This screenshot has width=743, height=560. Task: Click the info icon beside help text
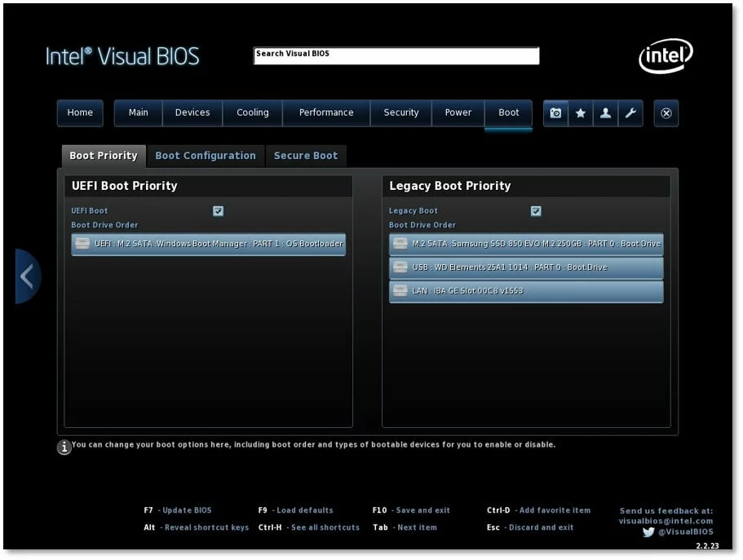coord(64,448)
